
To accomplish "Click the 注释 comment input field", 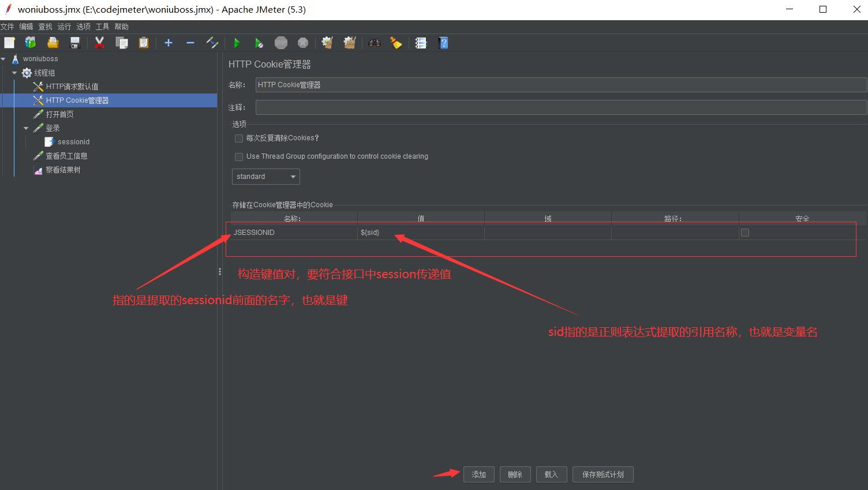I will (561, 107).
